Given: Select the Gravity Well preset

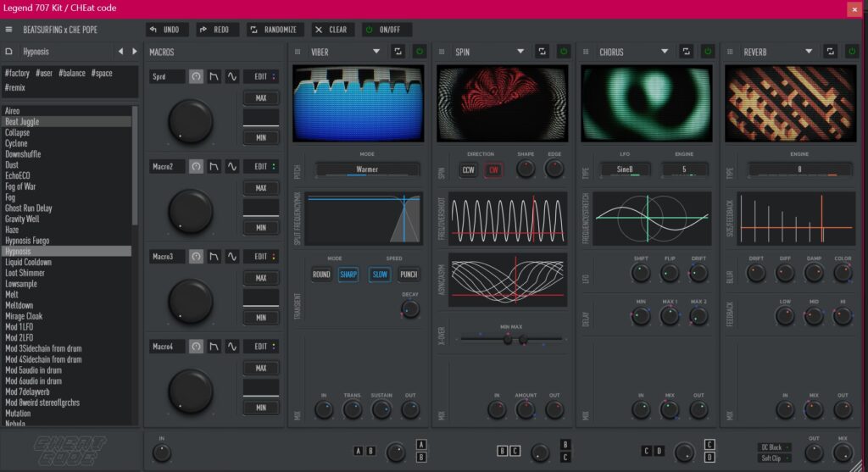Looking at the screenshot, I should click(x=22, y=219).
